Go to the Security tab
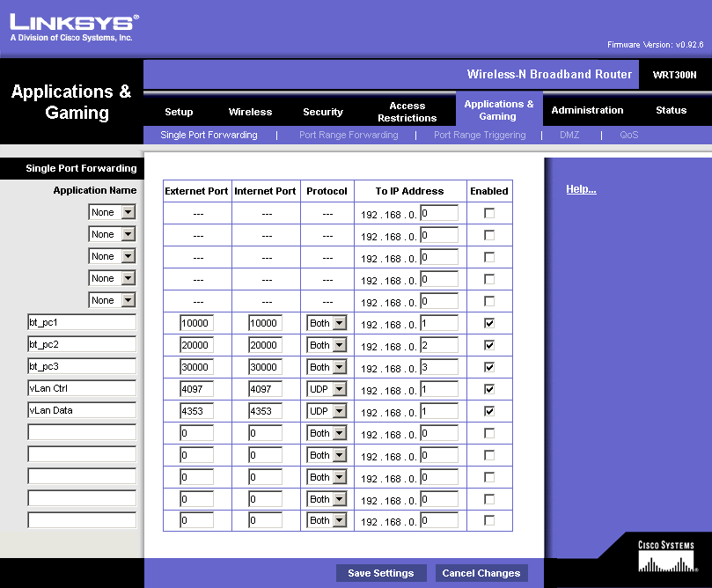Image resolution: width=712 pixels, height=588 pixels. [323, 112]
